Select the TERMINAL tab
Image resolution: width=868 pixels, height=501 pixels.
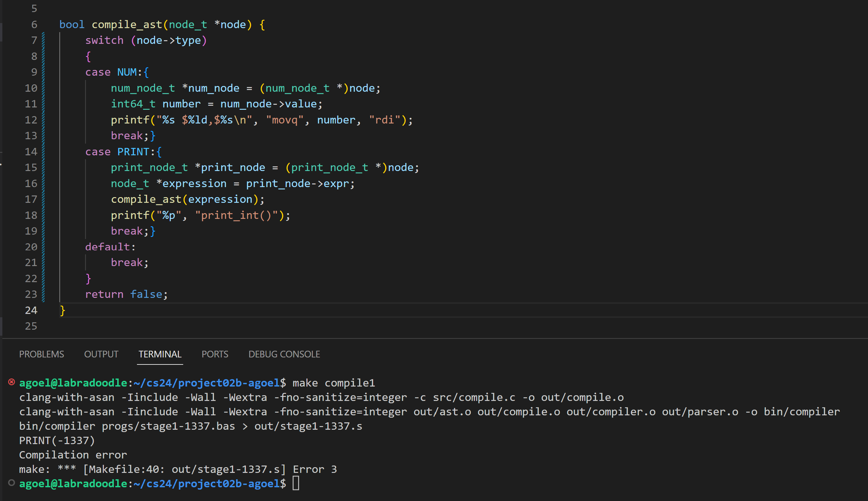160,354
